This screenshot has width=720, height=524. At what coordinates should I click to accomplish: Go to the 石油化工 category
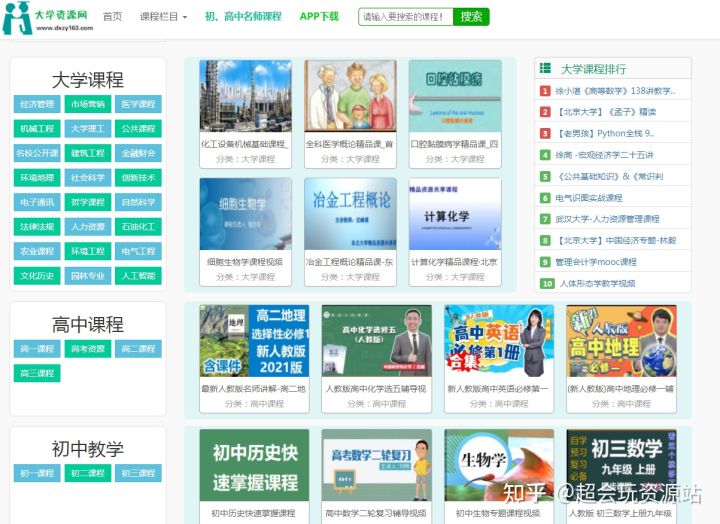tap(138, 227)
